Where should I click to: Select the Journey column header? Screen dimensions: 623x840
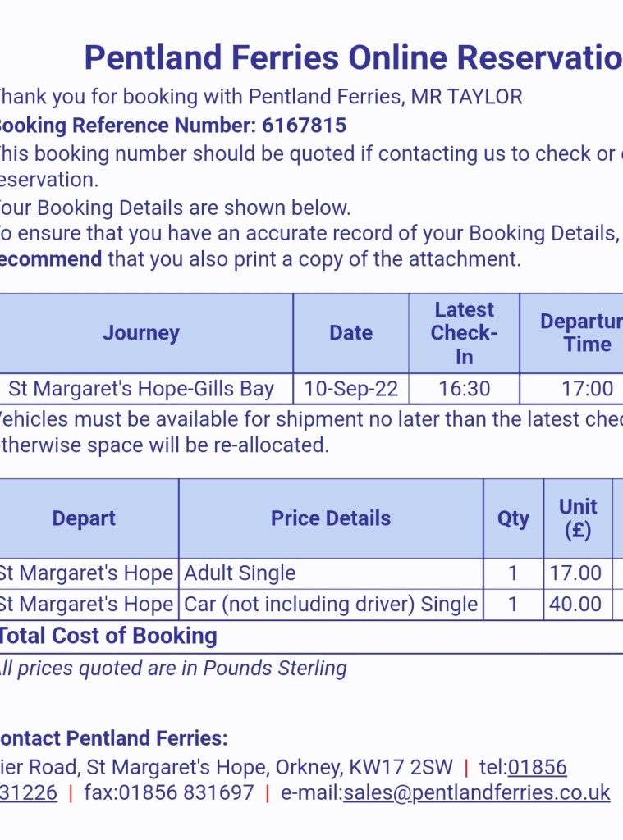point(140,333)
